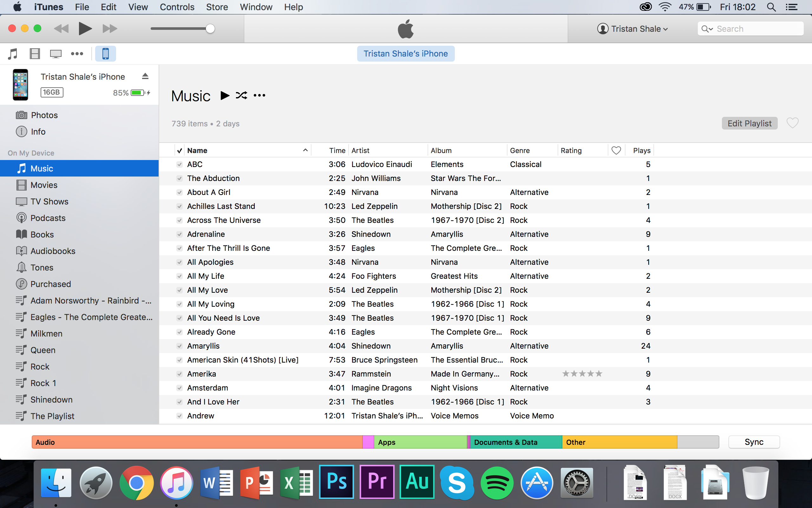Click the volume slider knob

210,29
